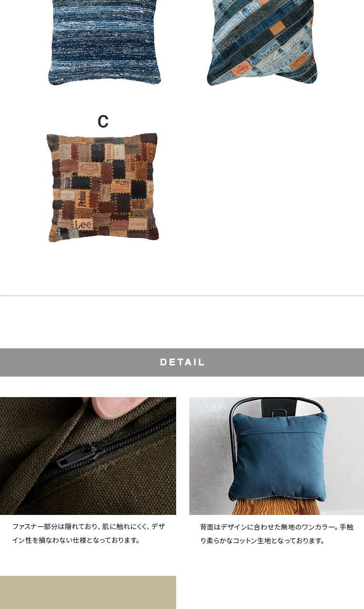Click the divider line above DETAIL
Viewport: 364px width, 609px height.
[x=182, y=295]
